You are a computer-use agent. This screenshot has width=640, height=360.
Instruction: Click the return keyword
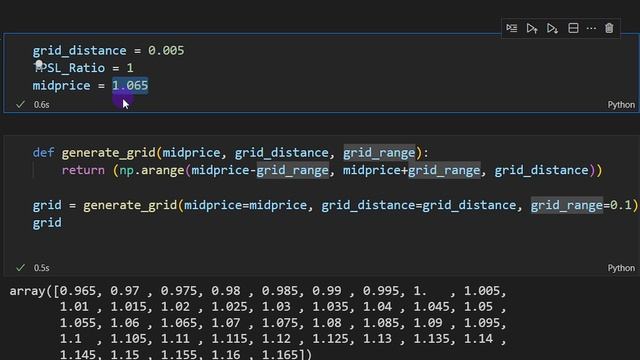[x=83, y=170]
